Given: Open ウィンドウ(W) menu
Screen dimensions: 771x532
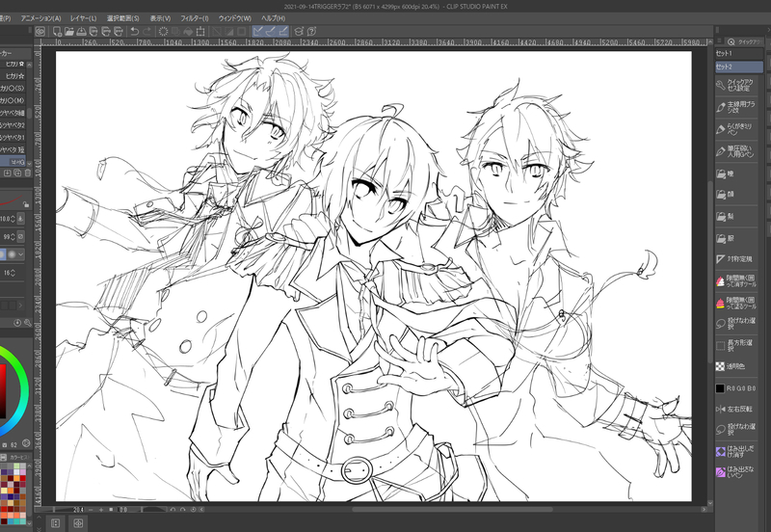Looking at the screenshot, I should coord(235,18).
